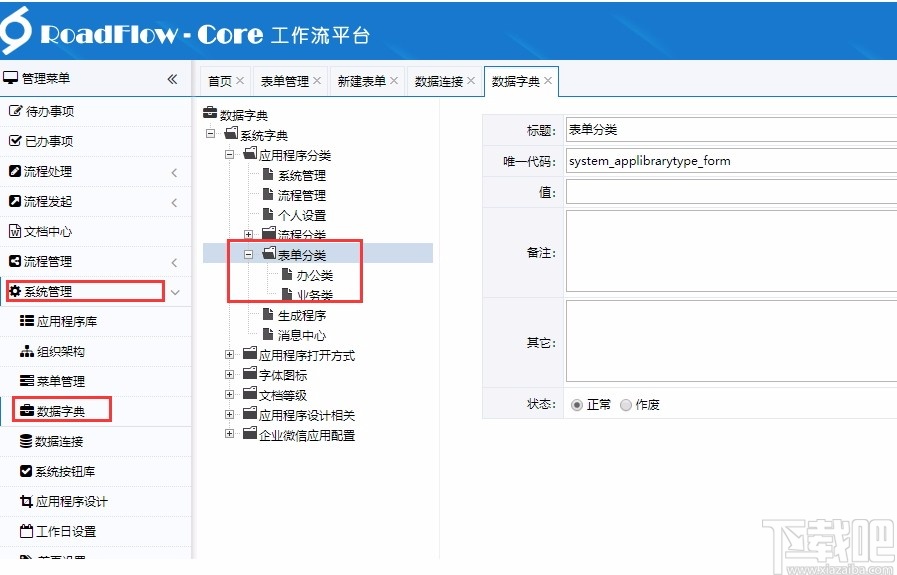Select the 个人设置 tree item

tap(301, 215)
